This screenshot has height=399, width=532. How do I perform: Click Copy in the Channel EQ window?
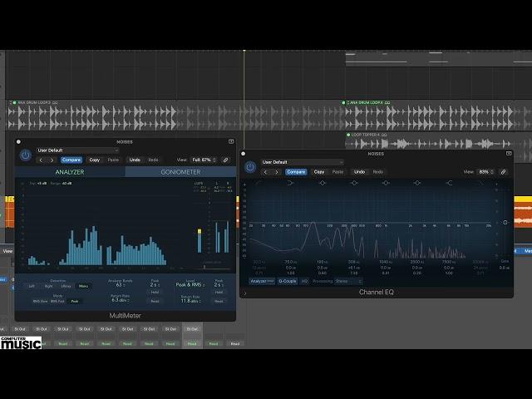click(319, 172)
